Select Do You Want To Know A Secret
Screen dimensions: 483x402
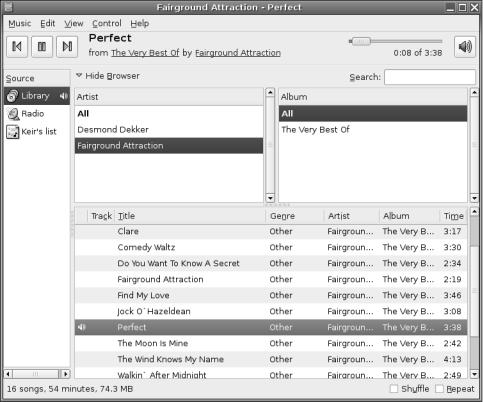point(271,263)
